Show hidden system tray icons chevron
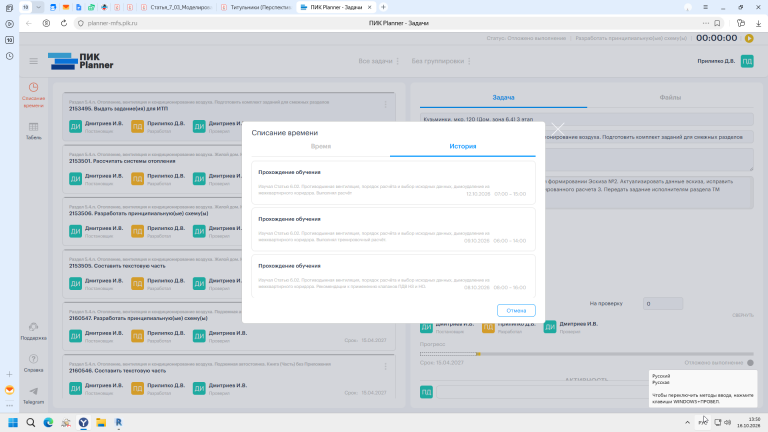768x432 pixels. pyautogui.click(x=687, y=422)
